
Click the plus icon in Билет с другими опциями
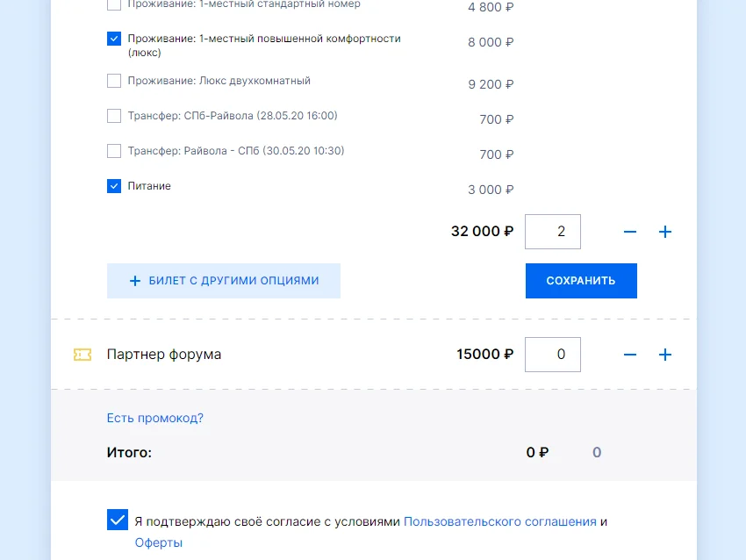(134, 281)
